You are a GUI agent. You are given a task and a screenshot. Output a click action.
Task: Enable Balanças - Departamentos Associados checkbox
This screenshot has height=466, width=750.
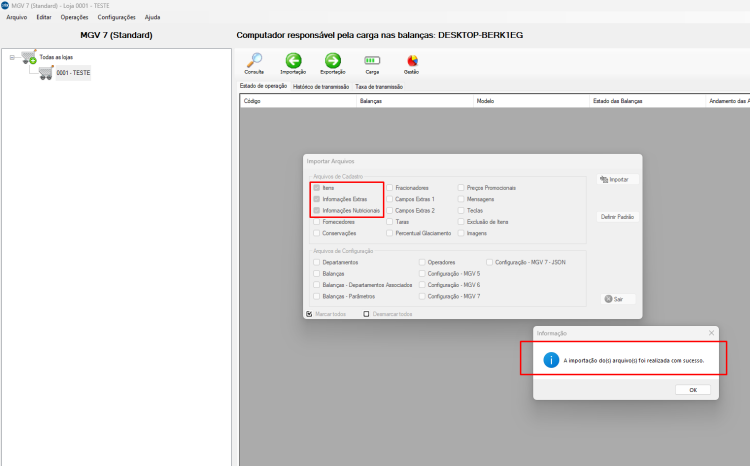pyautogui.click(x=317, y=285)
